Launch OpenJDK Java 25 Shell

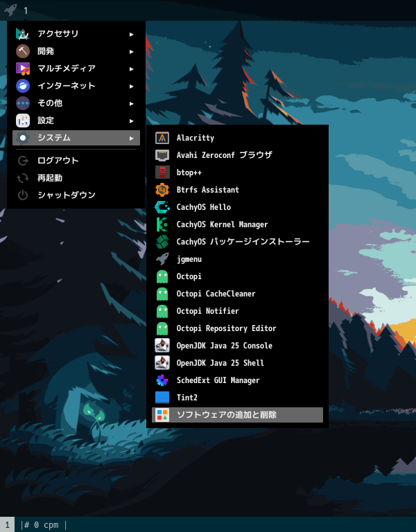[237, 363]
